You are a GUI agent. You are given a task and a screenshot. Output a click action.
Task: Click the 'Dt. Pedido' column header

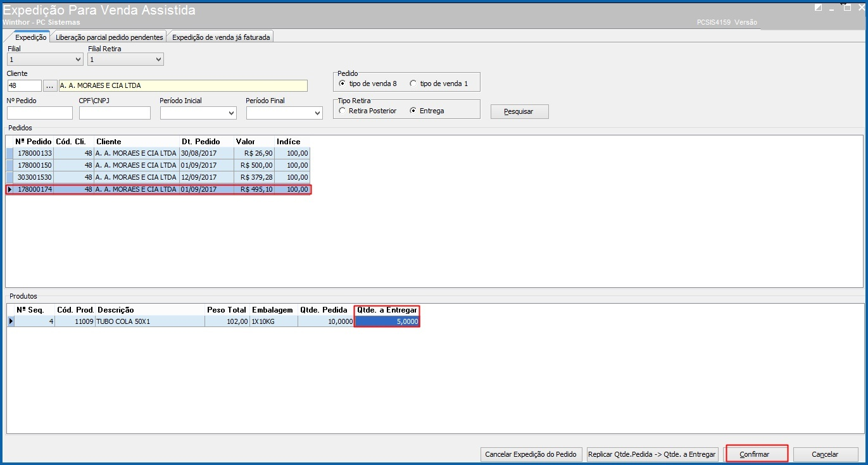(206, 142)
